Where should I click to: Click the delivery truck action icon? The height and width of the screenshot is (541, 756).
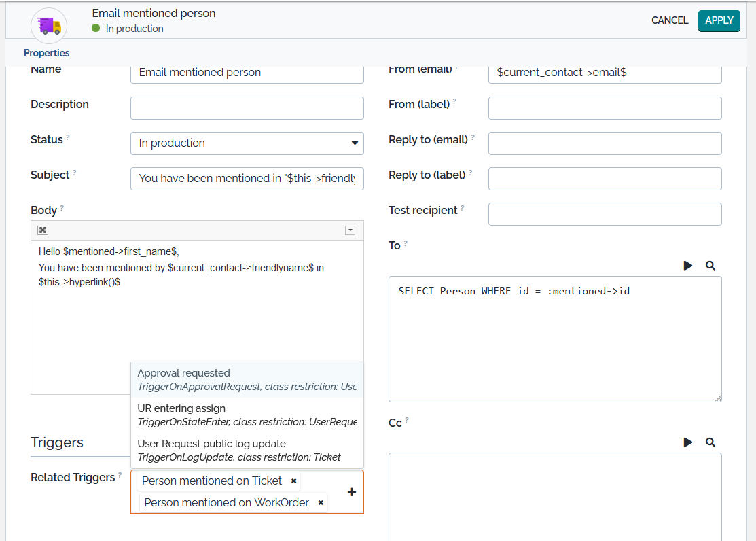49,26
